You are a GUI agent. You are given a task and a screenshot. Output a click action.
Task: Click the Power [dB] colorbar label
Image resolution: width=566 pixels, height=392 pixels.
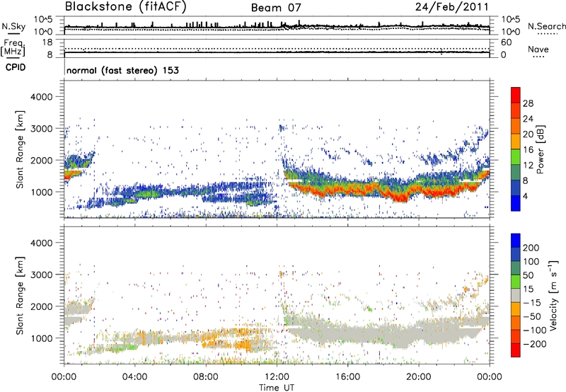(x=540, y=149)
